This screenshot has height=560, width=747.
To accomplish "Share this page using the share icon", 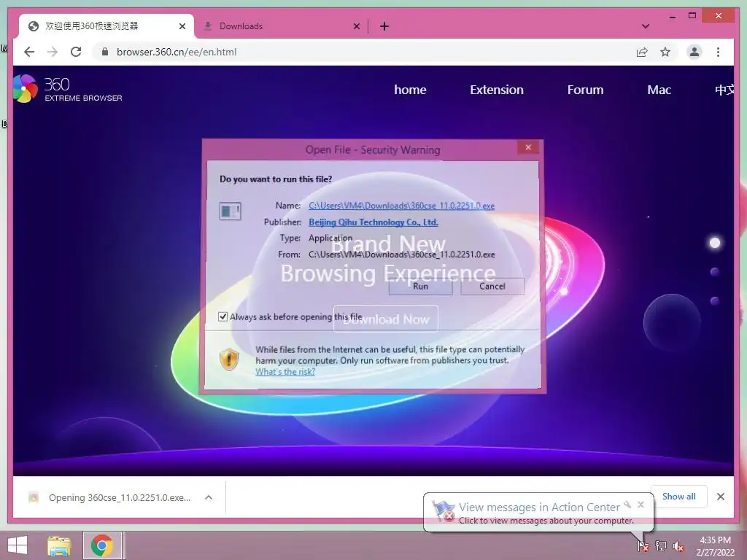I will [642, 52].
